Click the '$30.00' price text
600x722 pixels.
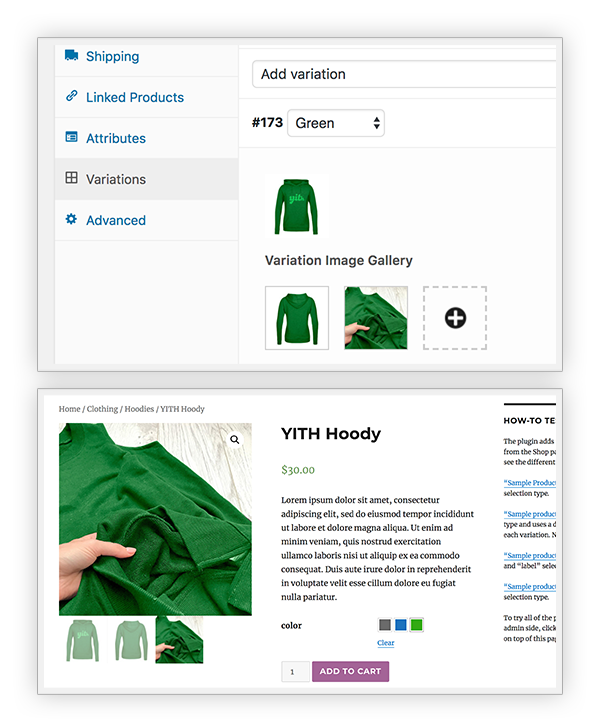pyautogui.click(x=298, y=470)
